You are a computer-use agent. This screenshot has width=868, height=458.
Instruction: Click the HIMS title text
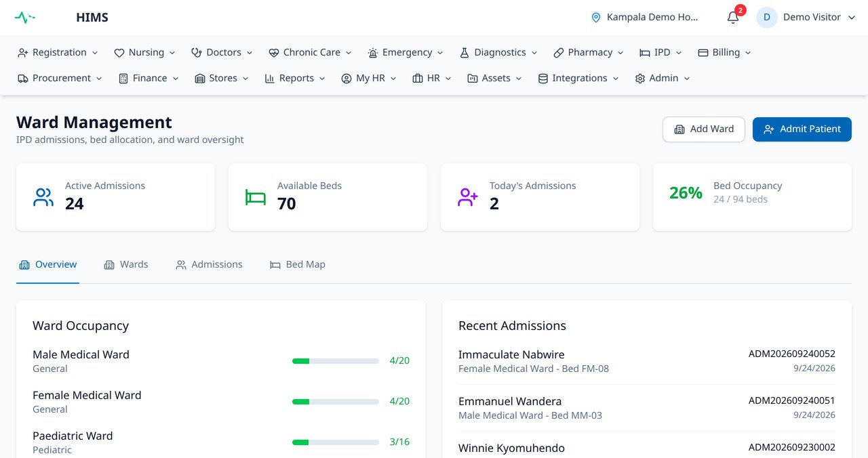pos(92,18)
